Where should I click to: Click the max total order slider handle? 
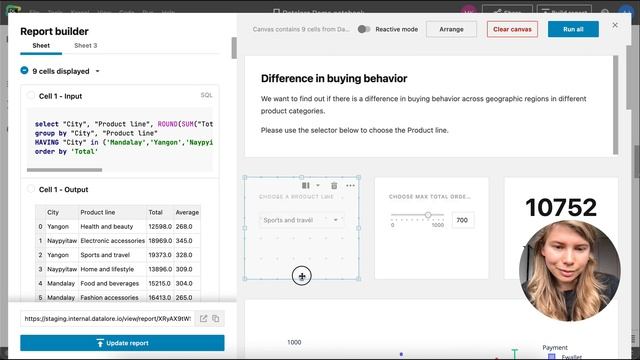point(428,215)
